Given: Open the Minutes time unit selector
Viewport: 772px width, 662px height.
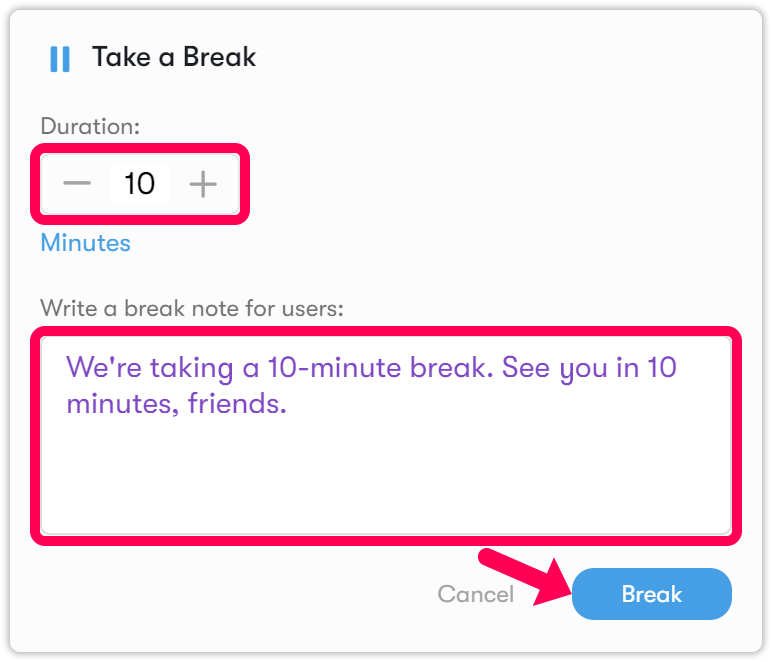Looking at the screenshot, I should click(x=85, y=243).
